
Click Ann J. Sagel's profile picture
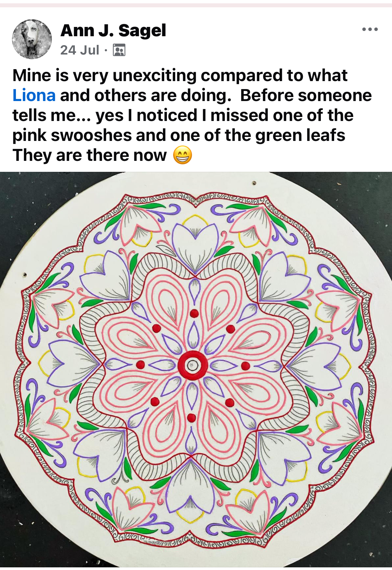tap(32, 39)
